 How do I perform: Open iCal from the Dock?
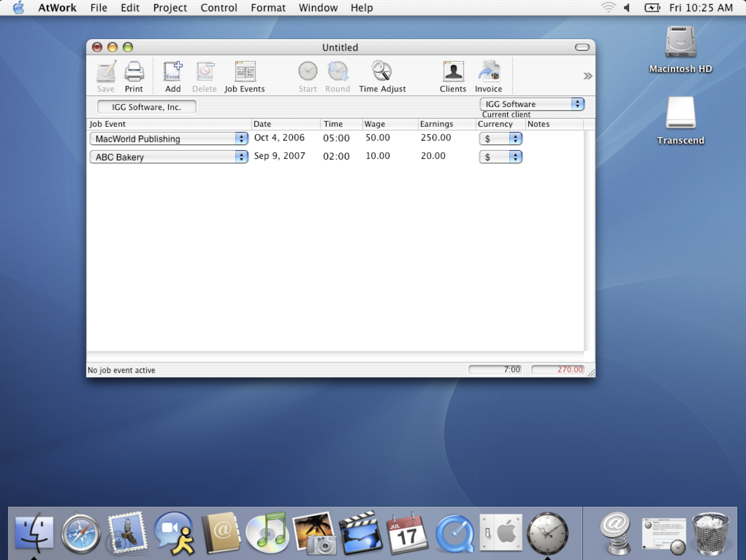[x=407, y=533]
